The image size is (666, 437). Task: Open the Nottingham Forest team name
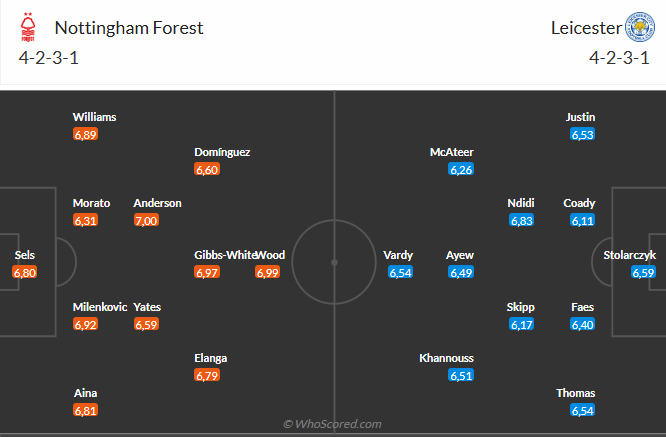(129, 28)
